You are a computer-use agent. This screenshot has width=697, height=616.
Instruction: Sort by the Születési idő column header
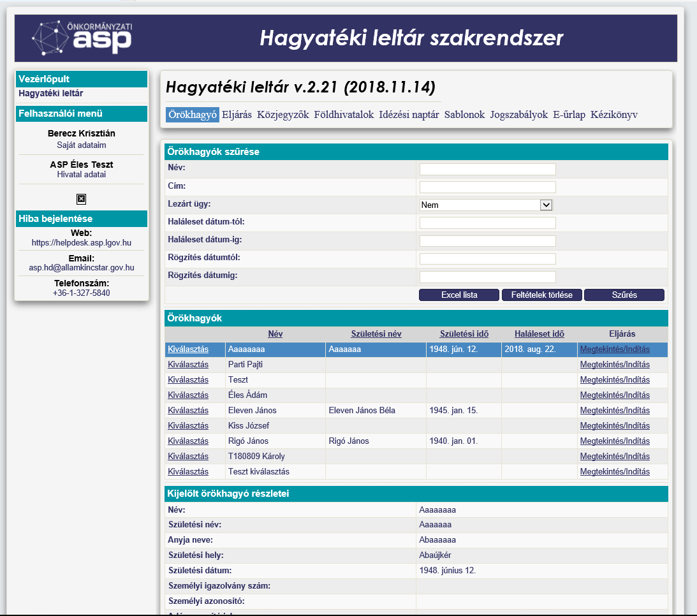(464, 334)
